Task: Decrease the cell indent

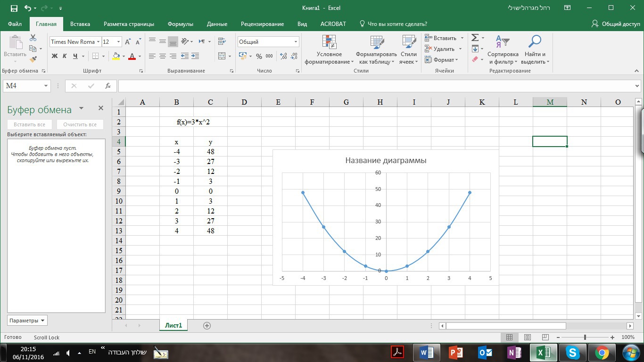Action: (185, 56)
